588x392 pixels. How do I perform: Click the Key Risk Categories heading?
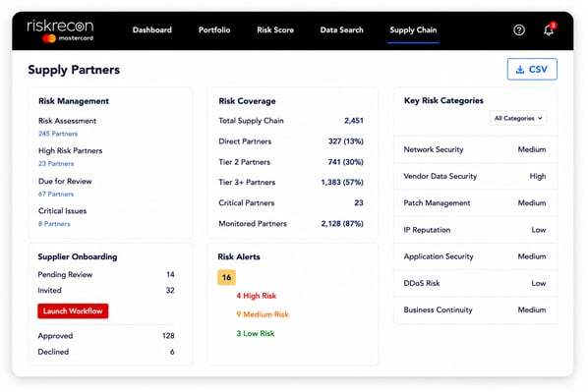pyautogui.click(x=443, y=101)
